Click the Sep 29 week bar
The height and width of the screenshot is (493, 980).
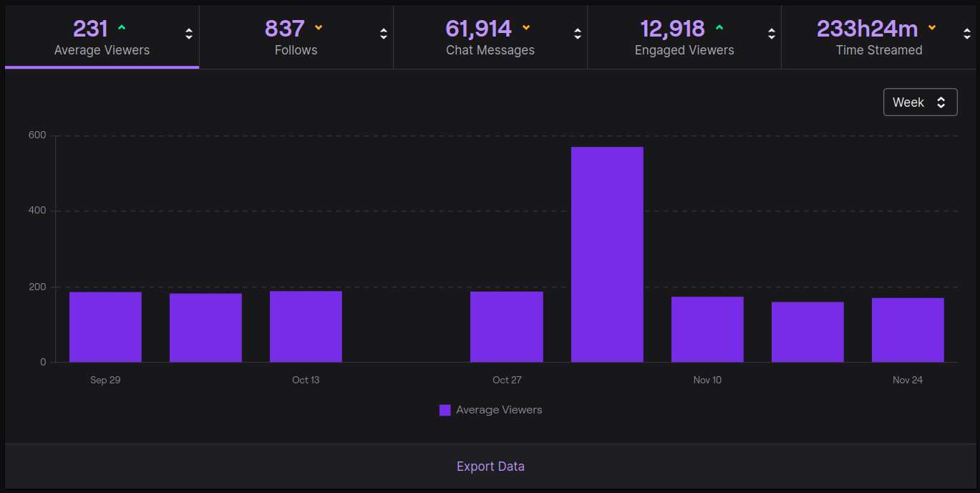105,327
